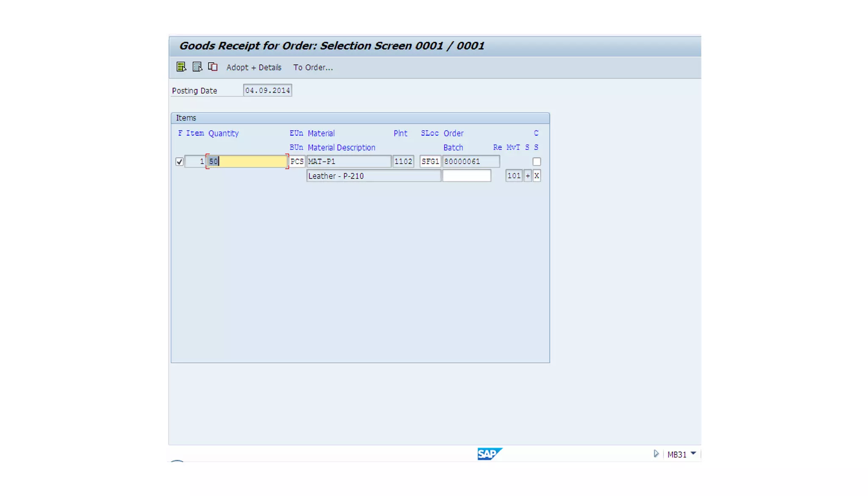The image size is (868, 496).
Task: Uncheck the item 1 selection checkbox
Action: [179, 162]
